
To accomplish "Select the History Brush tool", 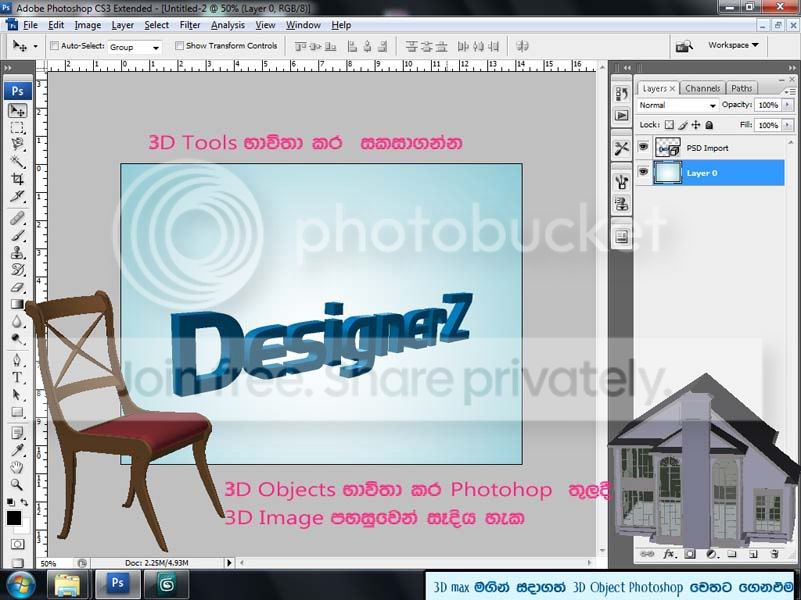I will 17,270.
